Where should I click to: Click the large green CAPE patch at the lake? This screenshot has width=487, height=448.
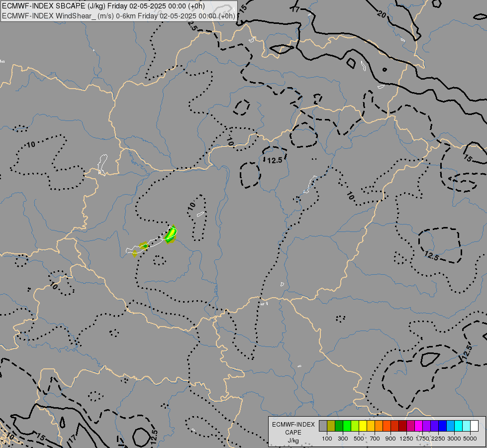click(x=171, y=234)
